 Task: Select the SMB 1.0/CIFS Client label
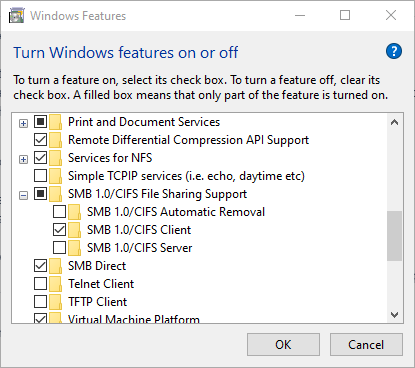coord(139,230)
